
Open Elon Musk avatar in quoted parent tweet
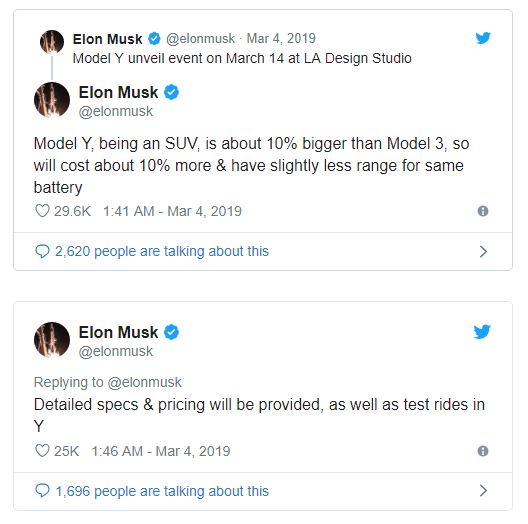(52, 42)
